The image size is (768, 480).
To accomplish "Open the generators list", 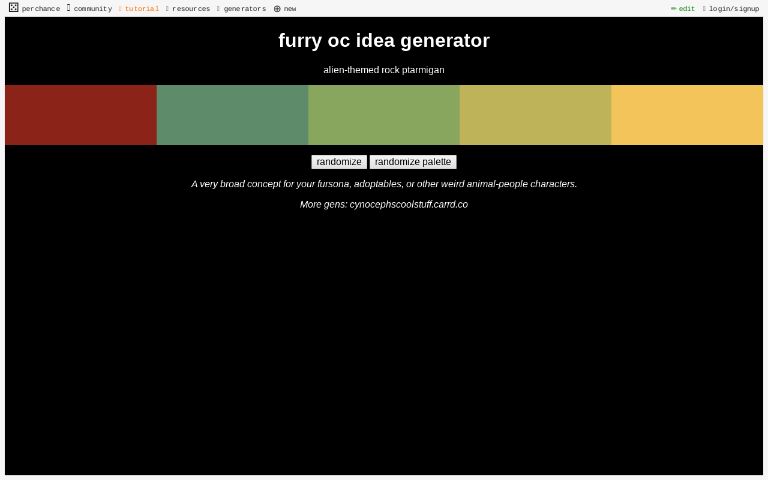I will [x=244, y=9].
